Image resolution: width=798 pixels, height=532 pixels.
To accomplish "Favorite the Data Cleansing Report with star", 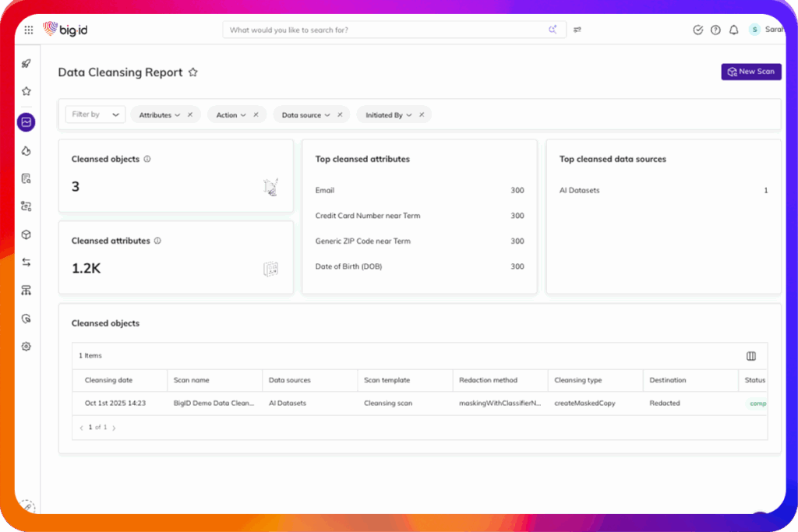I will tap(193, 72).
